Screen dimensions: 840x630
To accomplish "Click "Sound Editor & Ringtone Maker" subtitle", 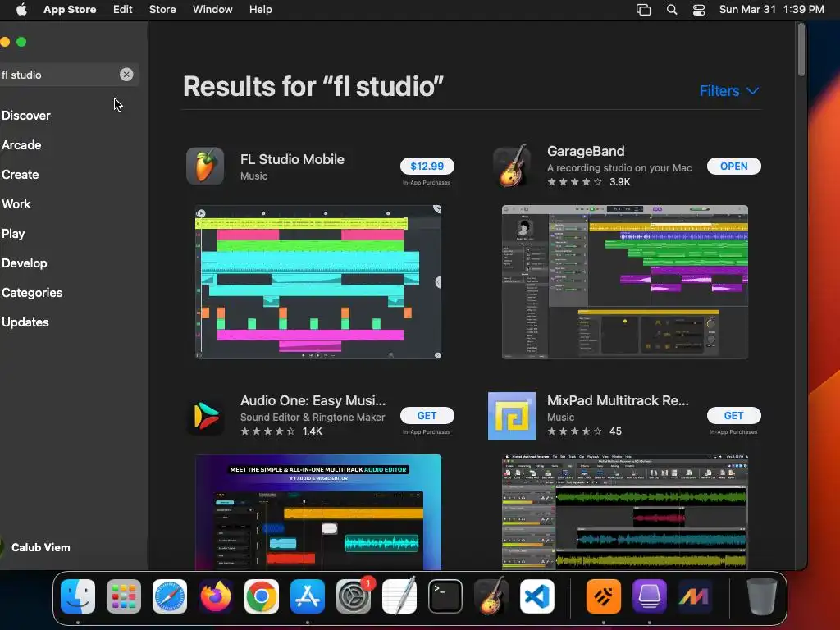I will click(313, 418).
